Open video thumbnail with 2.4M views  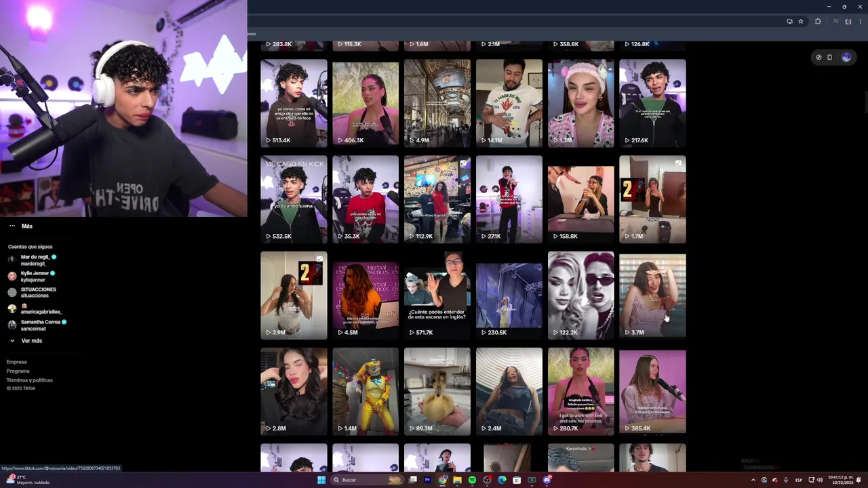[509, 392]
